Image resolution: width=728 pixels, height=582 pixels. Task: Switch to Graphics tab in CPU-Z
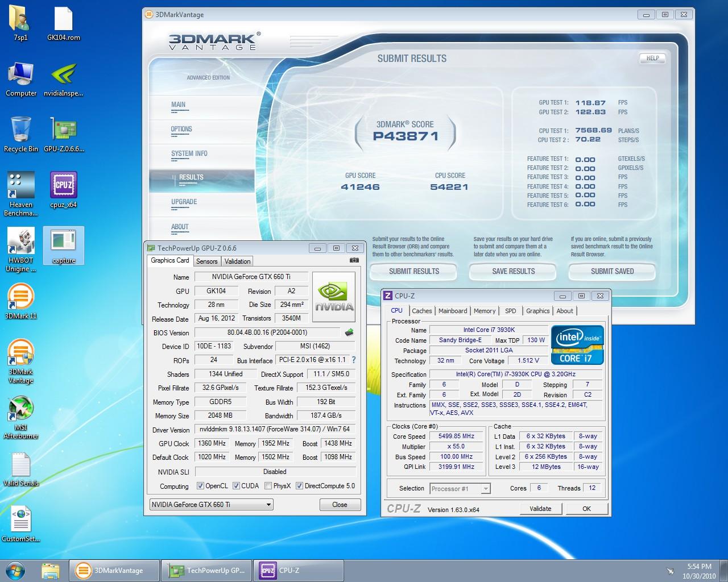537,311
